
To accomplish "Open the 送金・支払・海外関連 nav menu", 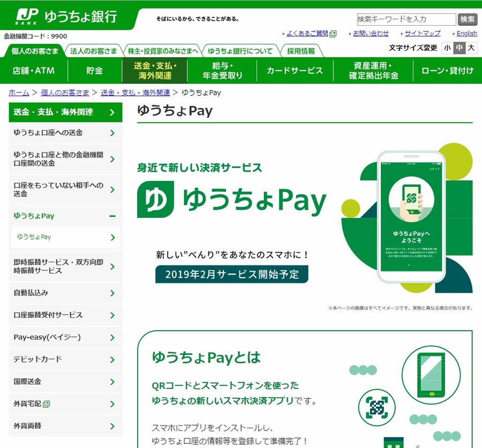I will (x=155, y=71).
